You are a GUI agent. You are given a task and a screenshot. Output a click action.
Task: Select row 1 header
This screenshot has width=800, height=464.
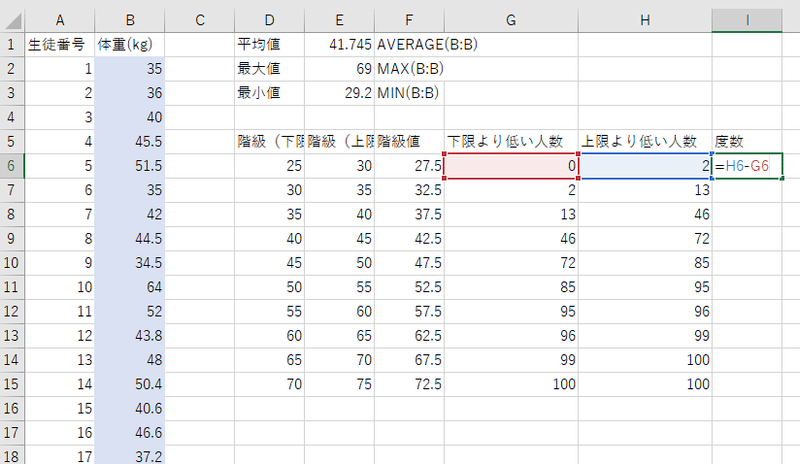[12, 44]
